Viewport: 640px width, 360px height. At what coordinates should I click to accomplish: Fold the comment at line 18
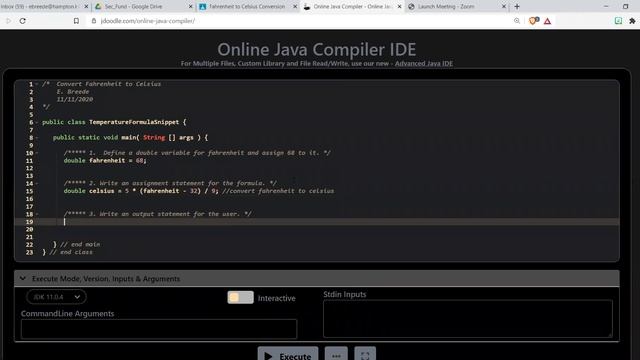37,214
